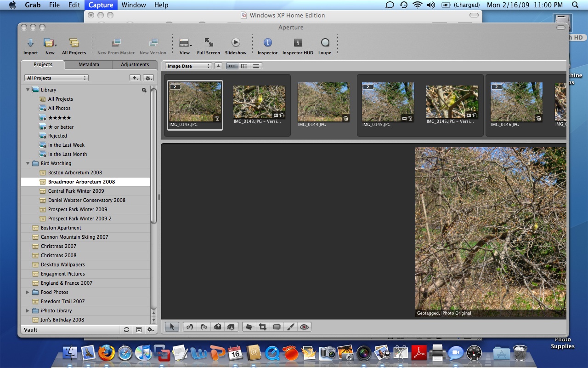This screenshot has width=588, height=368.
Task: Expand the Food Photos folder
Action: click(x=28, y=292)
